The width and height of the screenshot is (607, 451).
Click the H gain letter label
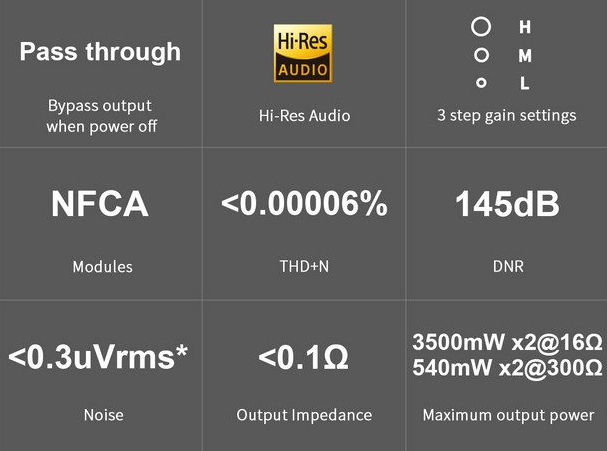click(525, 27)
